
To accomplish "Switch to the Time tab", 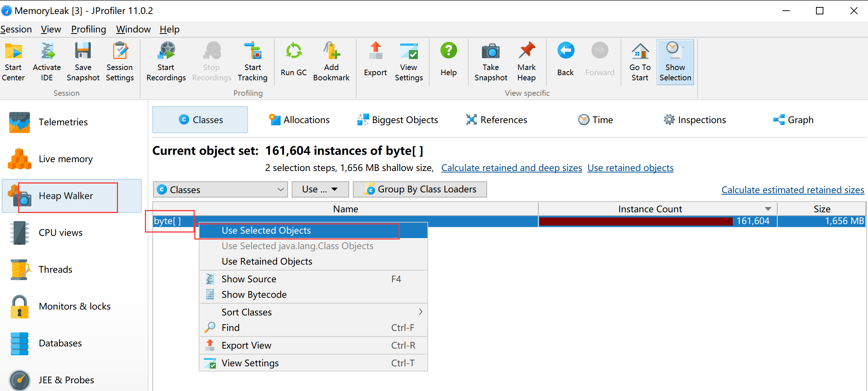I will [x=595, y=120].
